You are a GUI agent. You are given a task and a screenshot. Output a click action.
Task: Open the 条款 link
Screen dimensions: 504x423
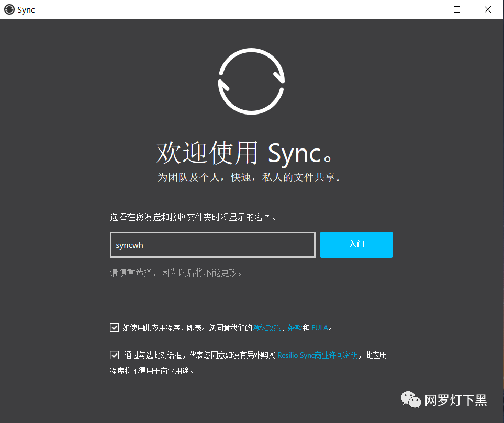point(294,328)
